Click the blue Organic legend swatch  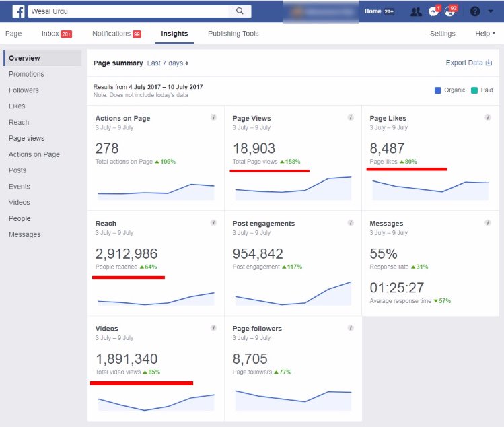[438, 90]
